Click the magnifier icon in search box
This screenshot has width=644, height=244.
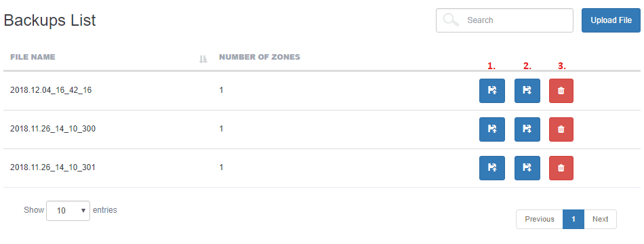point(451,20)
